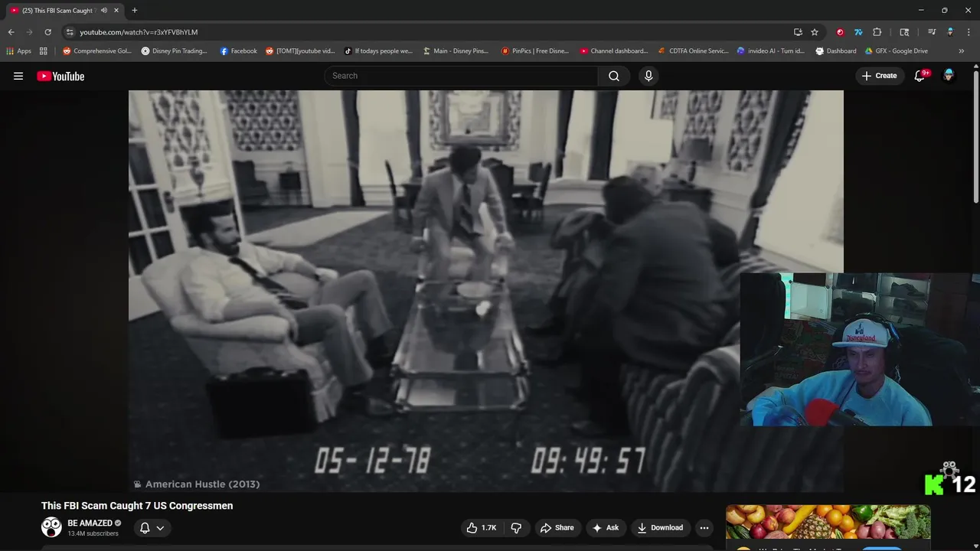The image size is (980, 551).
Task: Open Channel dashboard bookmark
Action: (614, 51)
